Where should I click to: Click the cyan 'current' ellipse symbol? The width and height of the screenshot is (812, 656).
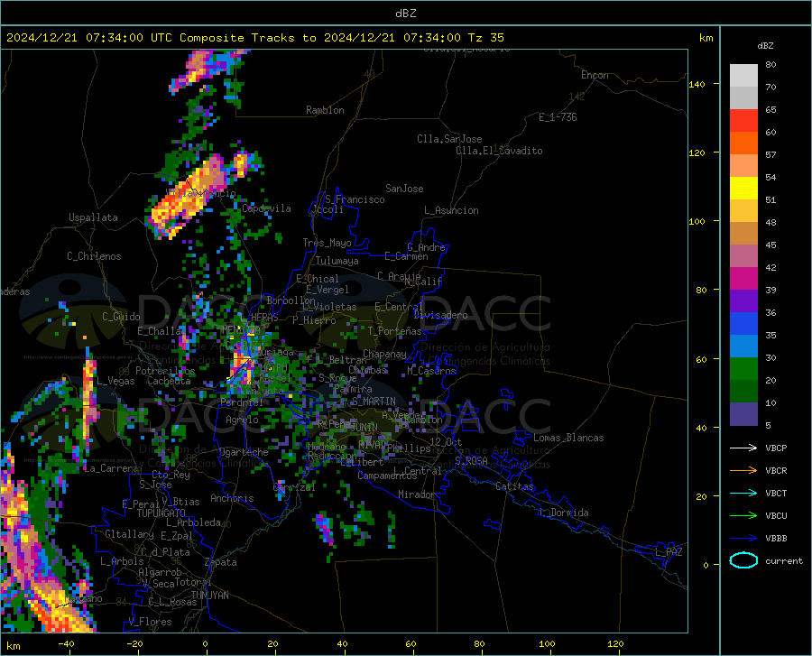coord(743,560)
